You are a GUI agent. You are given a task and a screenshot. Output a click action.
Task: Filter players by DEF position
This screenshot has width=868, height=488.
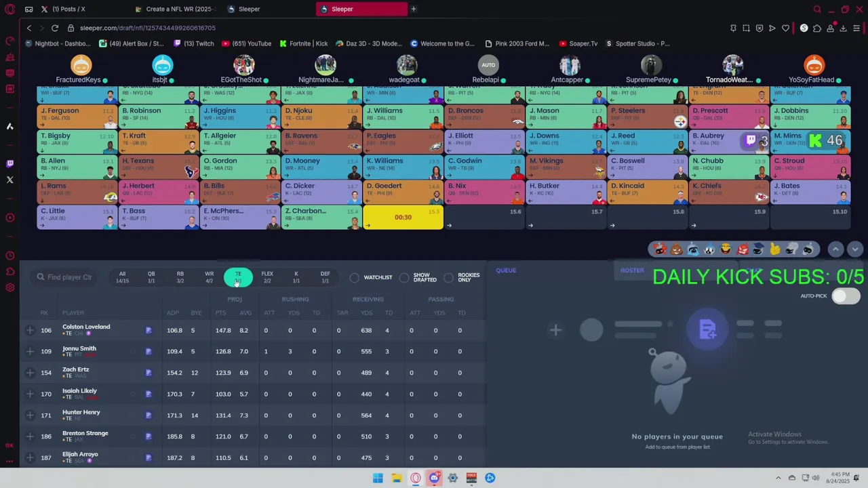[325, 277]
